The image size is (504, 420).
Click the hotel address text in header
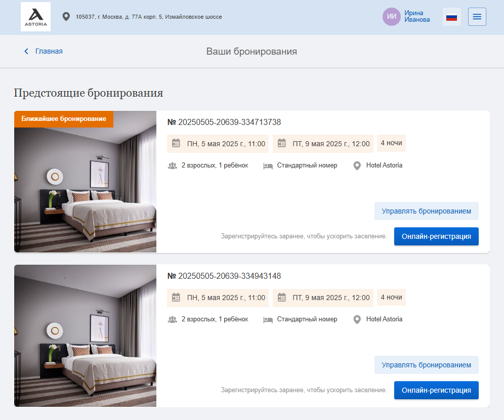[x=149, y=17]
